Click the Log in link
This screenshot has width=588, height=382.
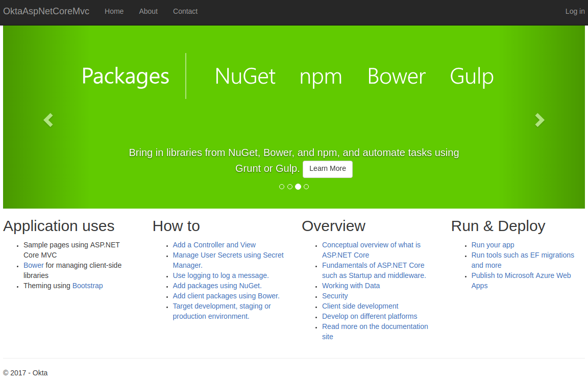(575, 11)
